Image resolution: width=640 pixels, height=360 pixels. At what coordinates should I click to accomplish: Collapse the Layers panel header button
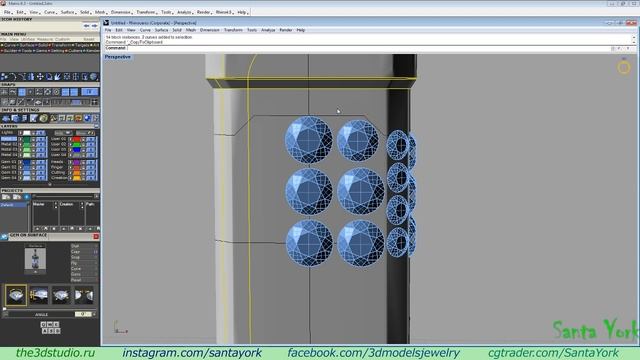96,126
